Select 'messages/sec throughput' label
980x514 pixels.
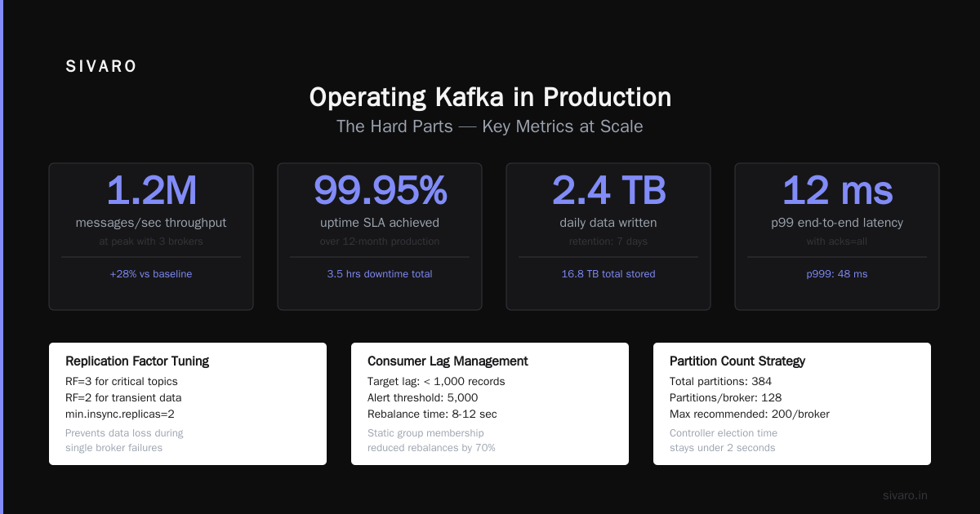tap(151, 223)
